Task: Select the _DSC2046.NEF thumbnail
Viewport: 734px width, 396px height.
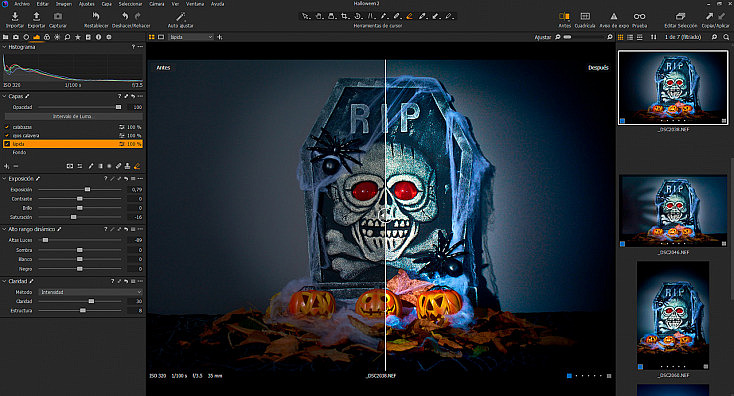Action: tap(673, 211)
